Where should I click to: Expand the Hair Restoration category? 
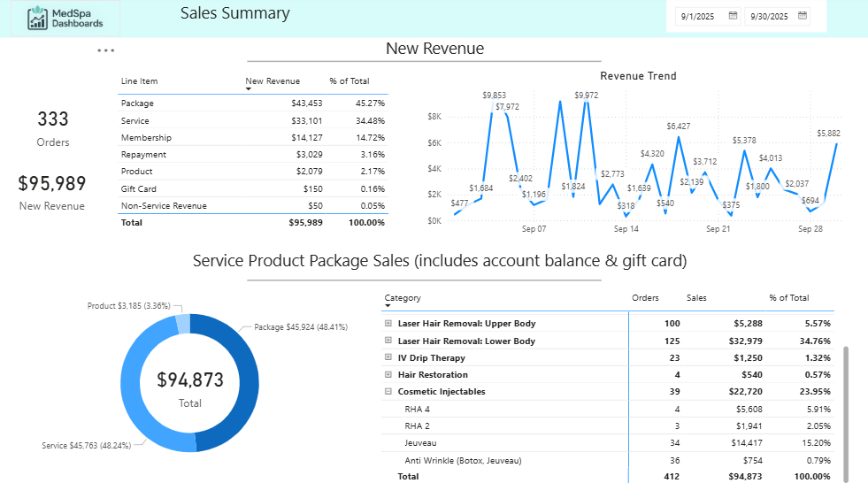(388, 374)
